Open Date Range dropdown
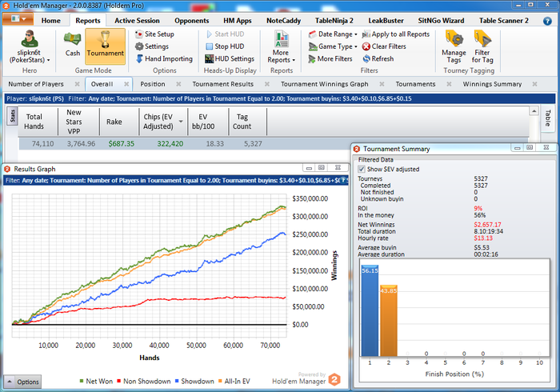Image resolution: width=560 pixels, height=392 pixels. [333, 34]
